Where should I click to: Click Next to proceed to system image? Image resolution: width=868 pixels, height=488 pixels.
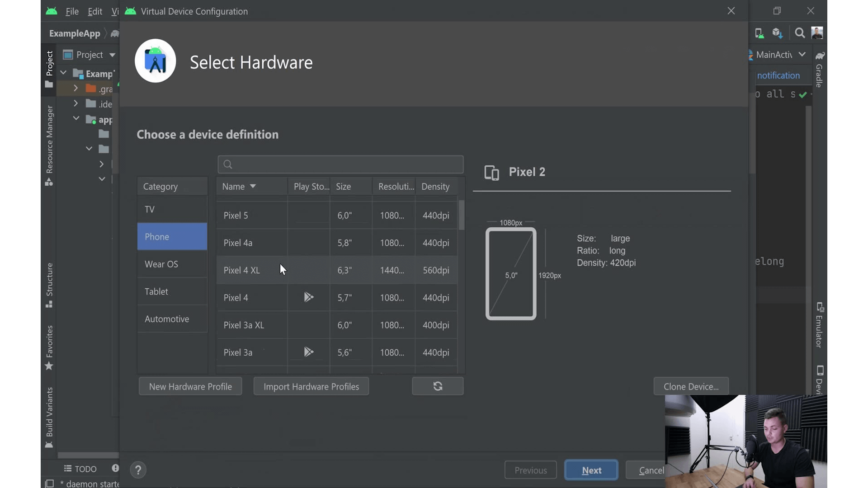pos(591,470)
